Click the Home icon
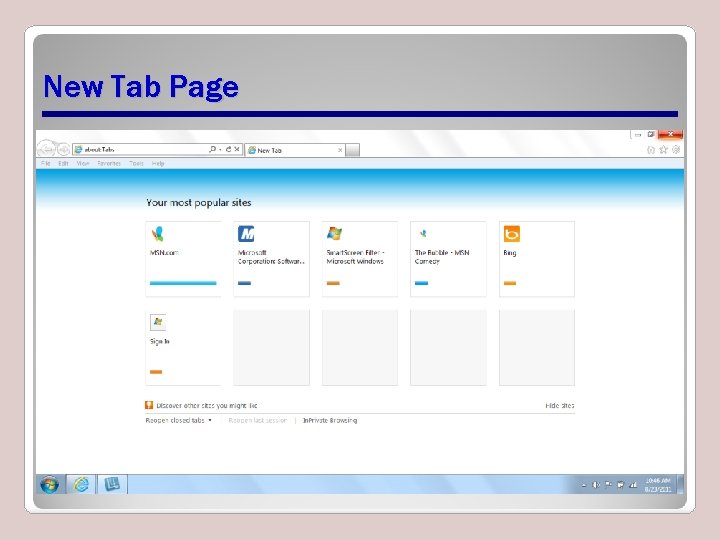 point(650,150)
